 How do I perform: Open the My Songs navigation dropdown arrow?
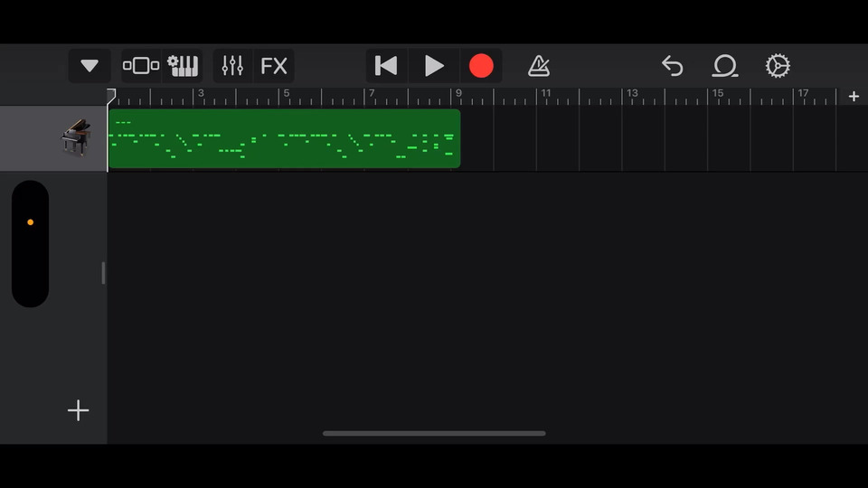pyautogui.click(x=90, y=66)
